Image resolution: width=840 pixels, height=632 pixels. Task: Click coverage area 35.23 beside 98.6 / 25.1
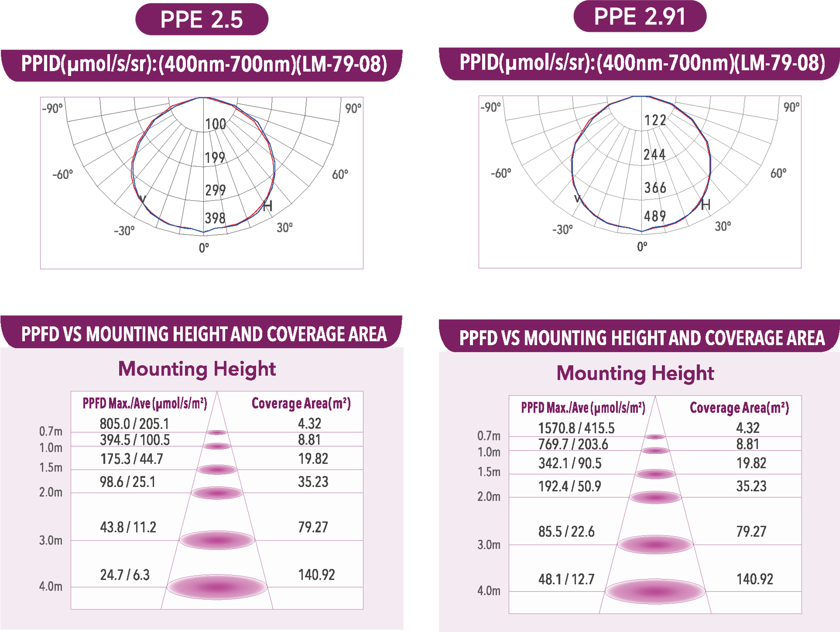pos(313,482)
